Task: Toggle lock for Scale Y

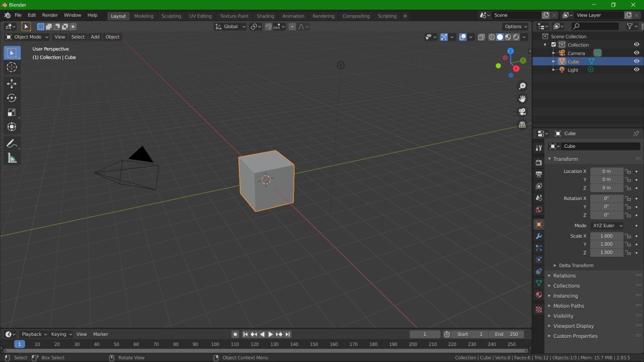Action: click(628, 244)
